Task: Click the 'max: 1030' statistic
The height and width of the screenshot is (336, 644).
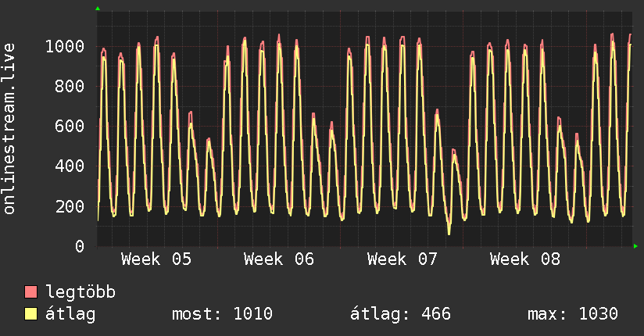Action: pyautogui.click(x=573, y=314)
